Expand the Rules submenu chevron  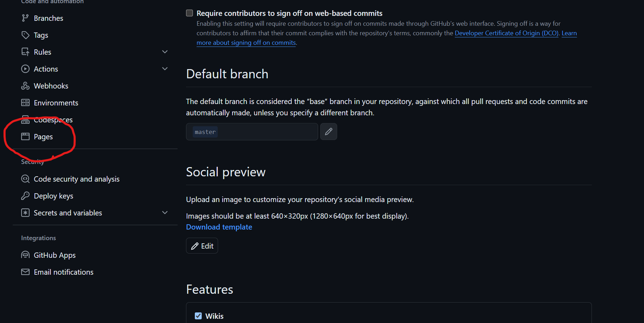[165, 52]
